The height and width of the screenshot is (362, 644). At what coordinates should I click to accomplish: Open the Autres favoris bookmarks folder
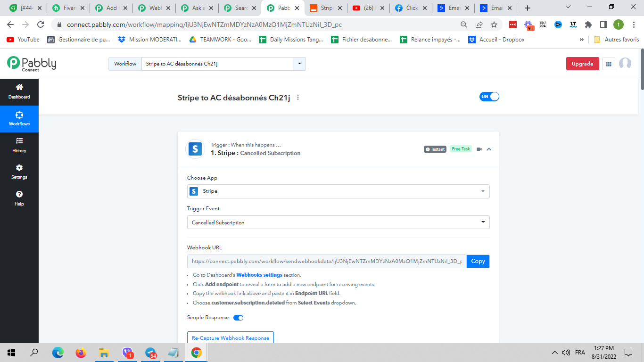617,40
